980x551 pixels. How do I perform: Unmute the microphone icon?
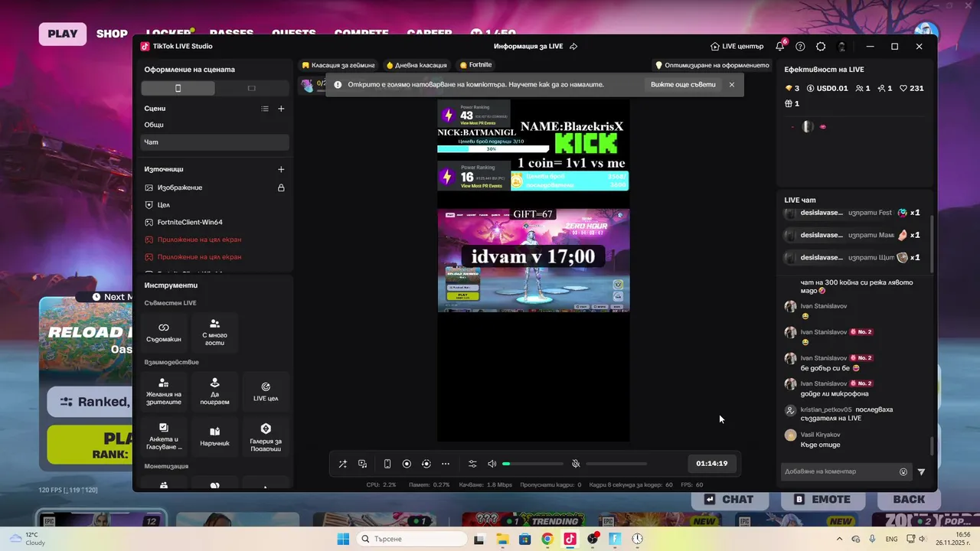tap(576, 464)
